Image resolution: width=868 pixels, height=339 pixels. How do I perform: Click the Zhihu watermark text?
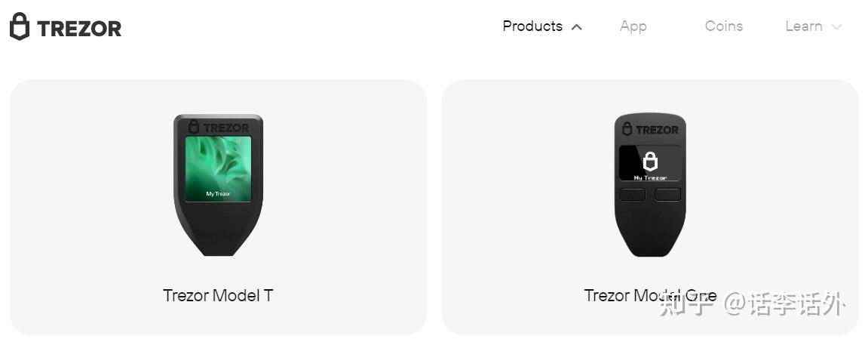pos(752,305)
